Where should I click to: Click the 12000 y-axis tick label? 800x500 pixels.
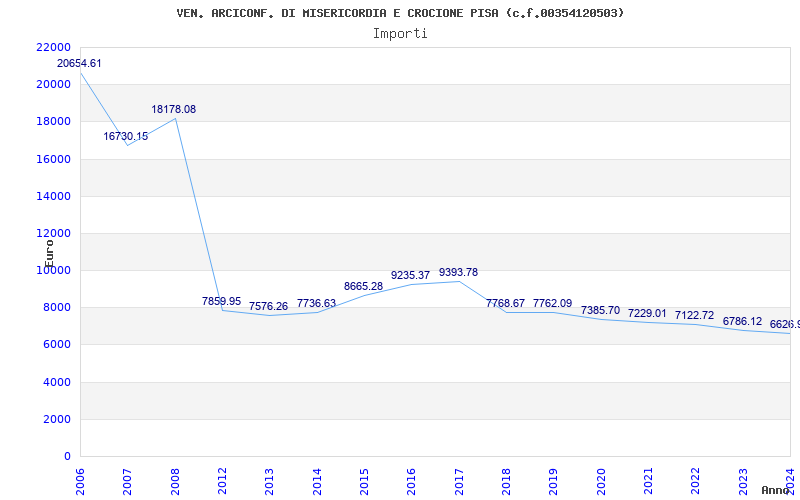[54, 233]
